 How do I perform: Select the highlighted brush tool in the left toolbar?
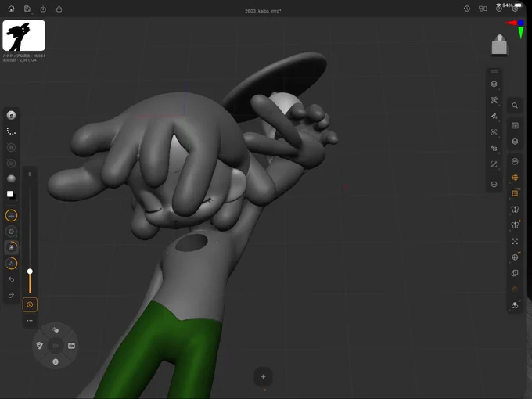(x=11, y=247)
